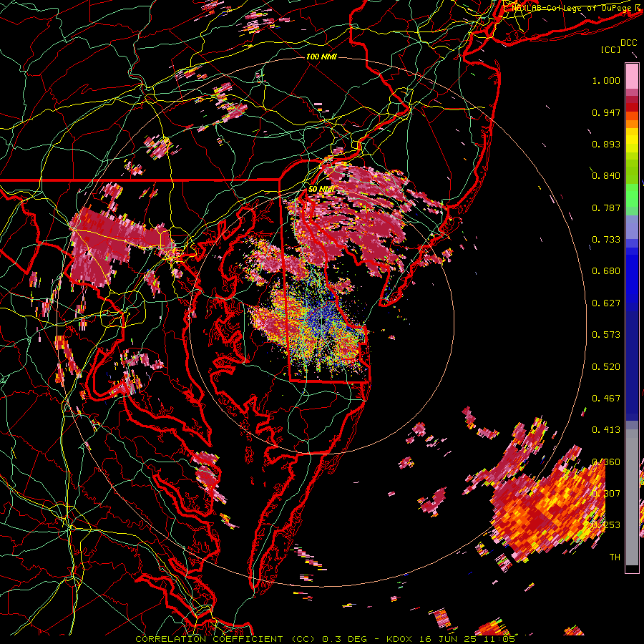
Task: Pick the bright green band in the color scale
Action: [x=632, y=195]
